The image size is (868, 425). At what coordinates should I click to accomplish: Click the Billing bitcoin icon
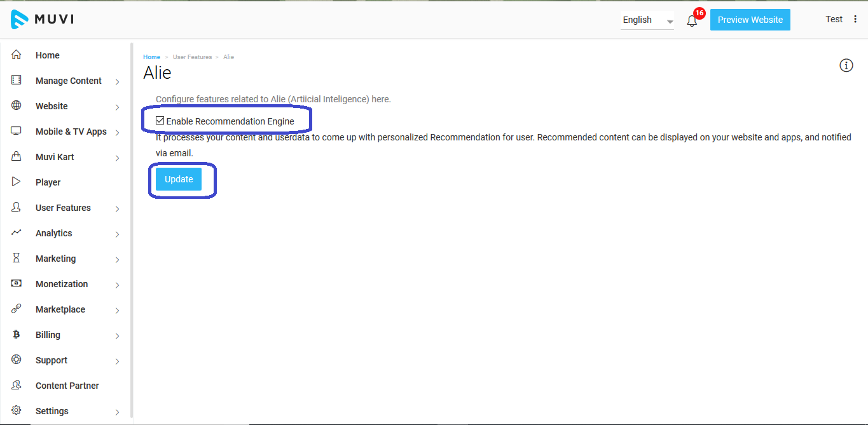pos(17,334)
